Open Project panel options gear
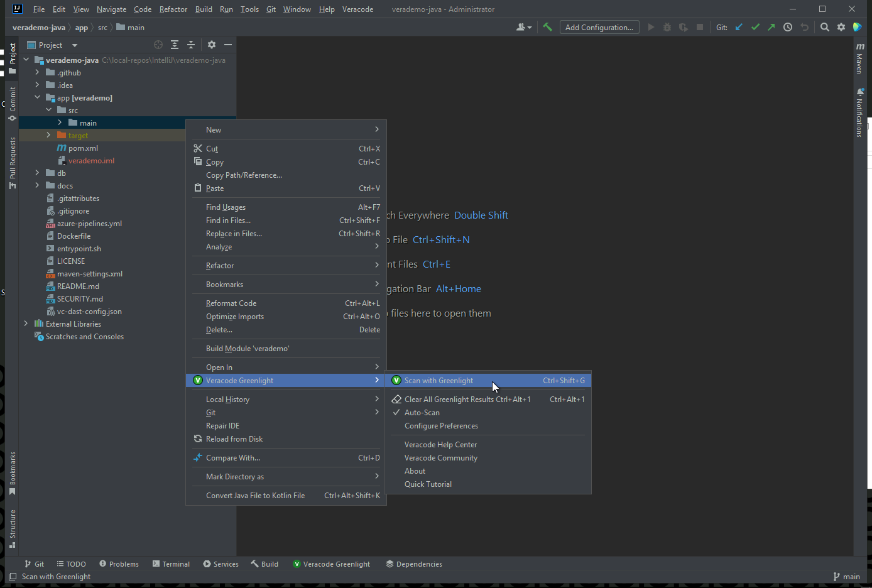Viewport: 872px width, 588px height. [x=212, y=45]
